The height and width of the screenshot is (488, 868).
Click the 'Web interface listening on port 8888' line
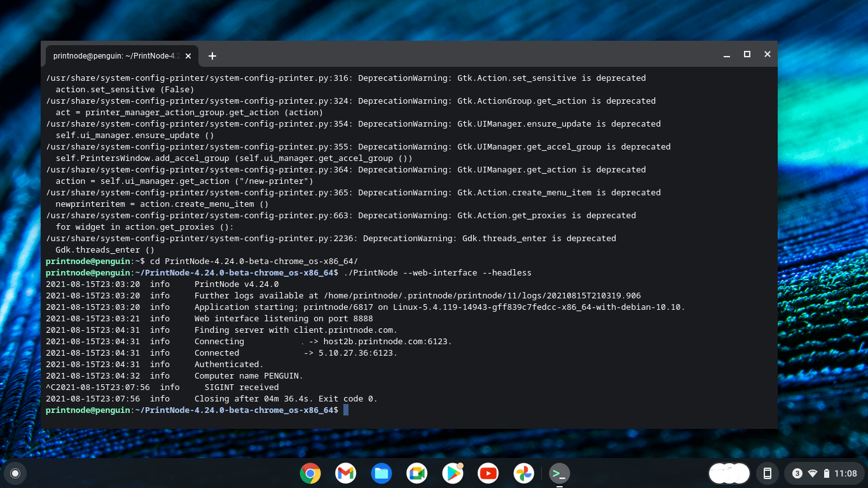(x=284, y=319)
